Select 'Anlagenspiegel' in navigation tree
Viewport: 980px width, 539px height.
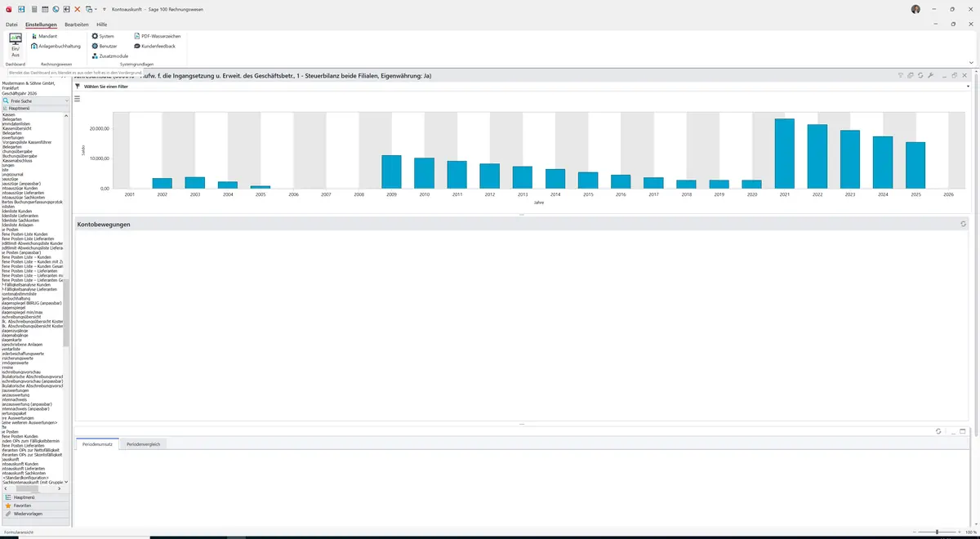16,307
